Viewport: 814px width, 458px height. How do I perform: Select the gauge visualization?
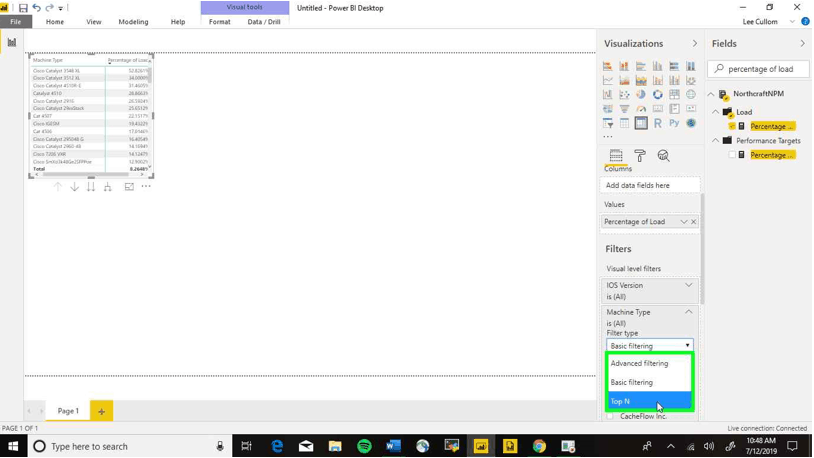tap(641, 109)
